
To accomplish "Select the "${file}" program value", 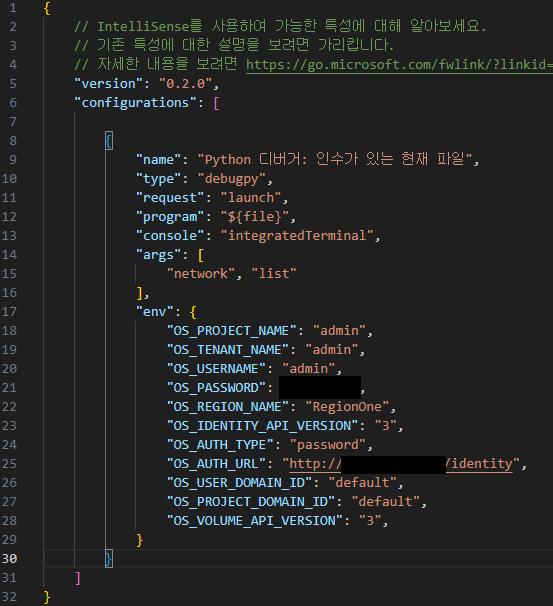I will point(254,217).
